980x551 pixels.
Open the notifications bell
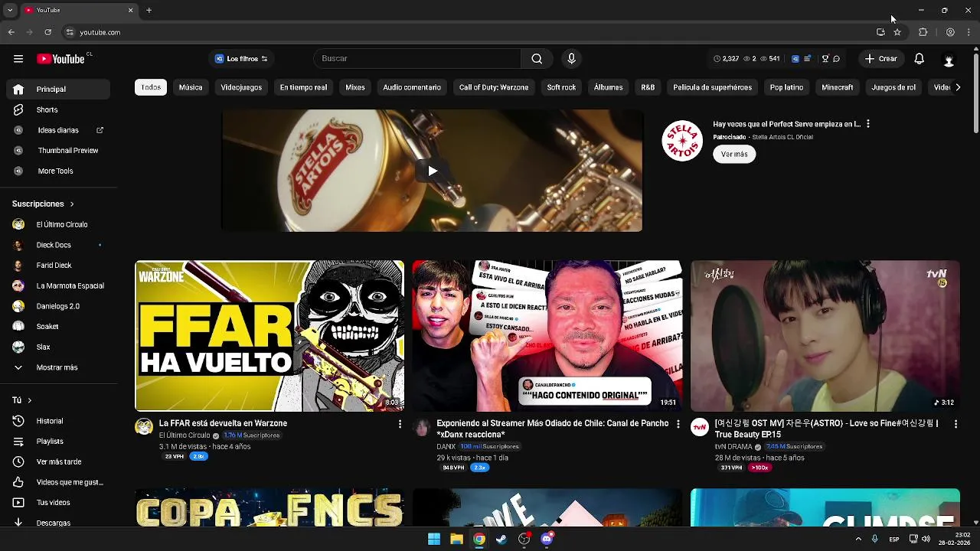pyautogui.click(x=920, y=59)
